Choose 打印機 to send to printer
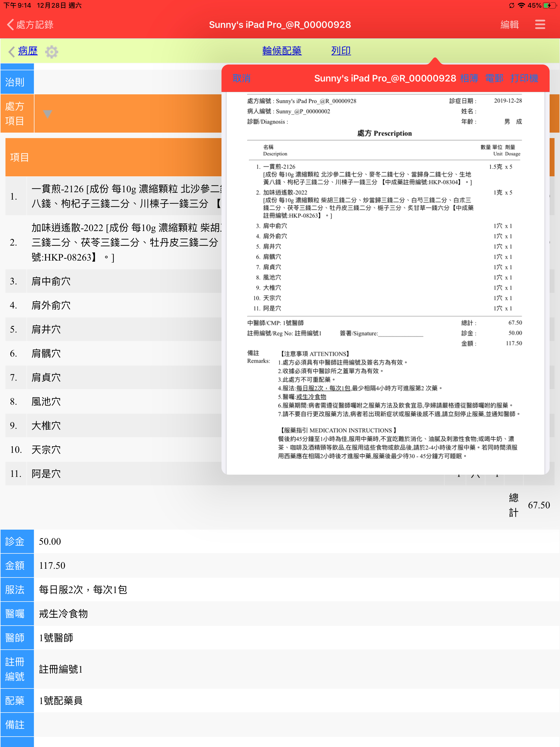Screen dimensions: 560x747 click(x=524, y=78)
